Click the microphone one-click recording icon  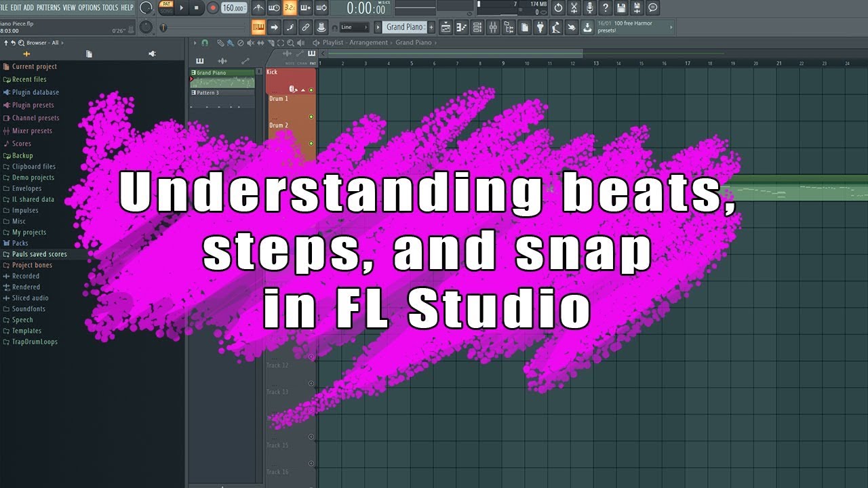[x=590, y=8]
